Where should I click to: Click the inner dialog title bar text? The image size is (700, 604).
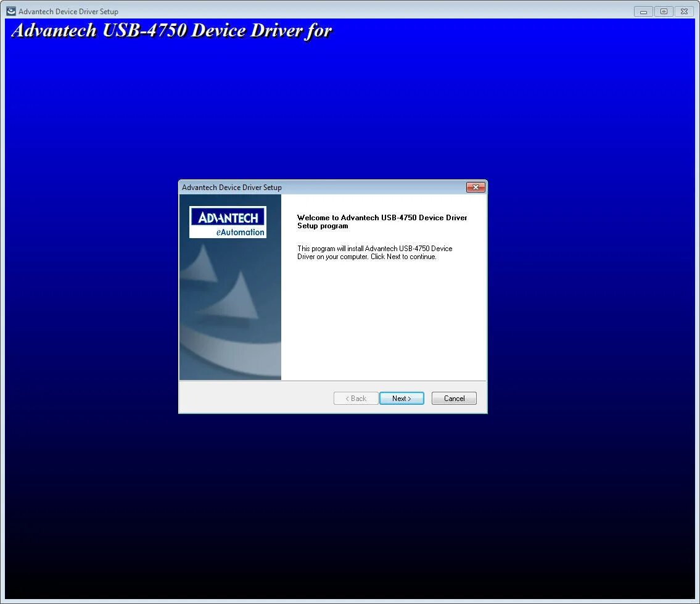[232, 187]
